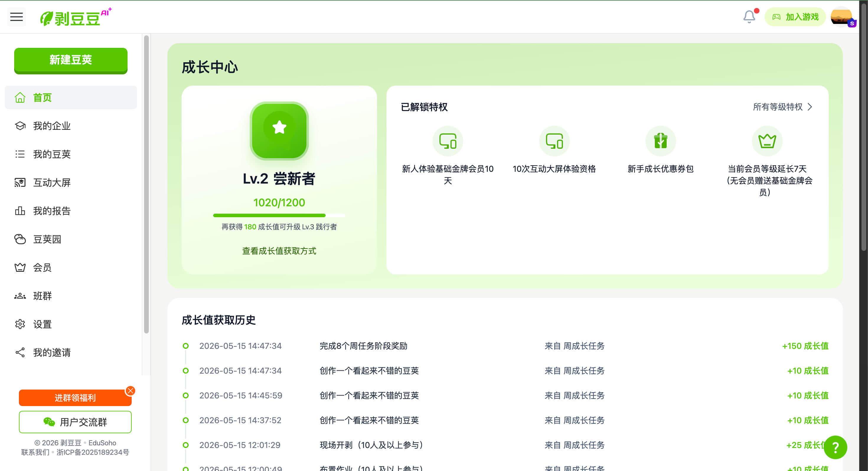Click the 豆荚园 icon in sidebar
This screenshot has width=868, height=471.
pyautogui.click(x=20, y=239)
